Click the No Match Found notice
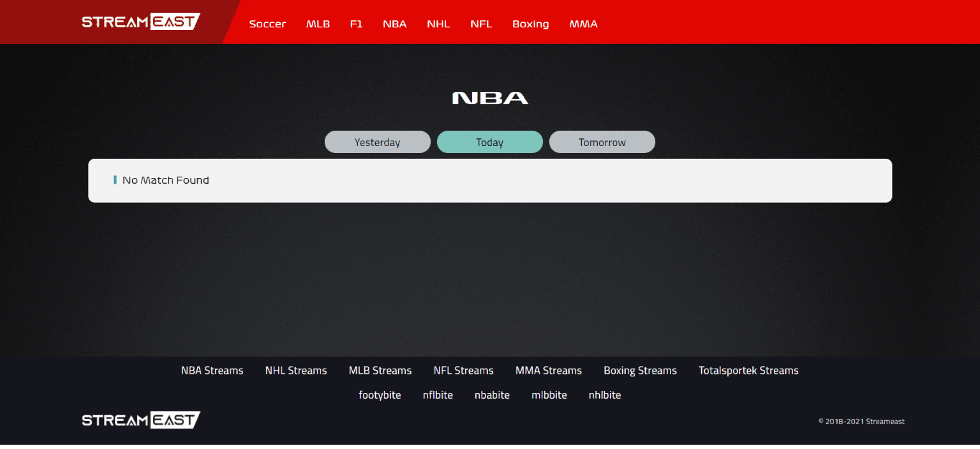Image resolution: width=980 pixels, height=449 pixels. [x=165, y=180]
